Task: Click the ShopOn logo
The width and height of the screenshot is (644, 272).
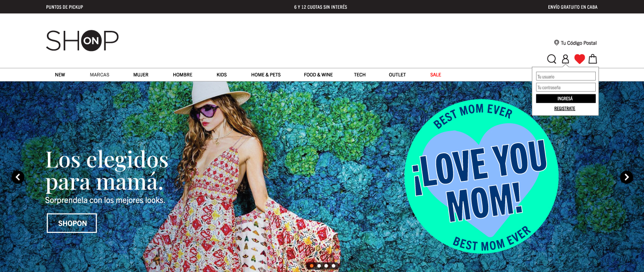Action: coord(82,41)
